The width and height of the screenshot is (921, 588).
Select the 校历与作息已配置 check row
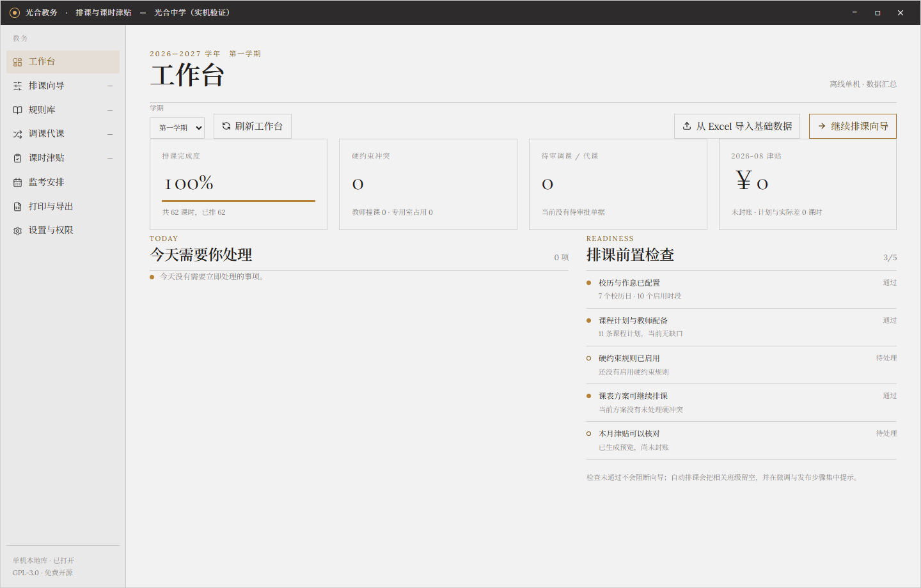[x=741, y=290]
